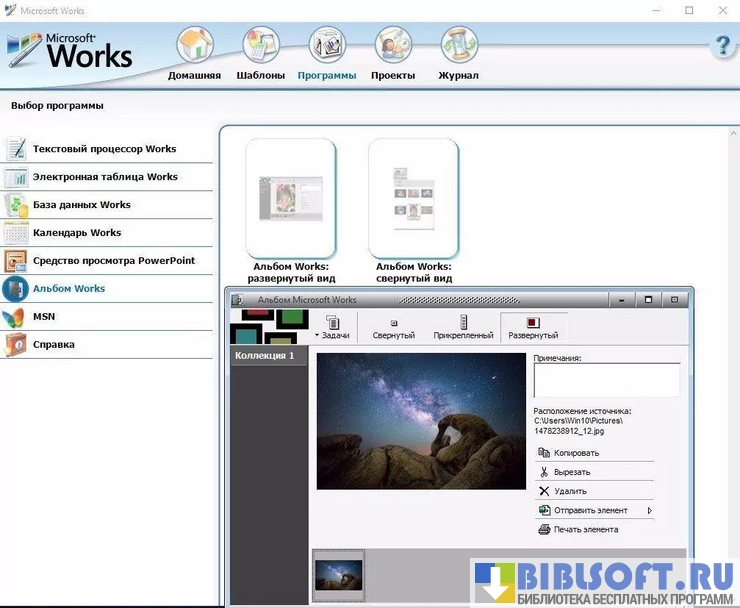
Task: Click Печать элемента print button
Action: [x=585, y=529]
